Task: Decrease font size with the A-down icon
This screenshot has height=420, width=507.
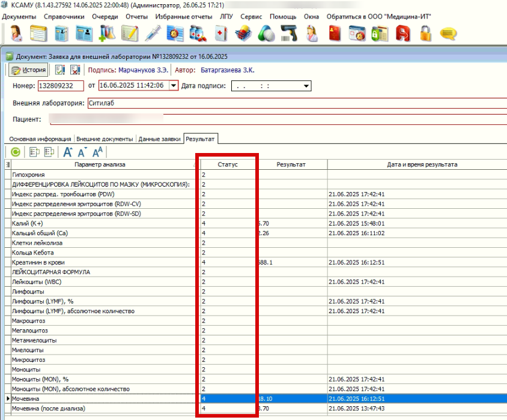Action: pos(82,152)
